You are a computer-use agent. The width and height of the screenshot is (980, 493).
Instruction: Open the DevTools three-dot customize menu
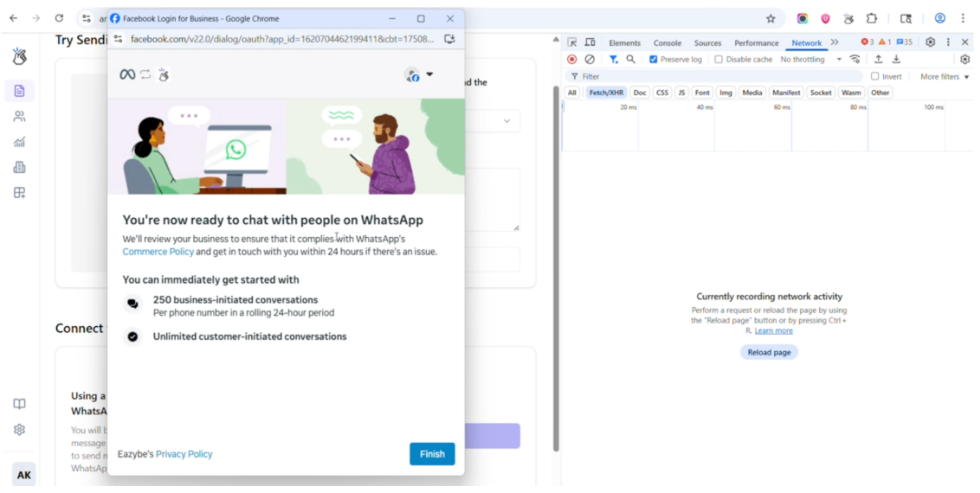click(948, 42)
